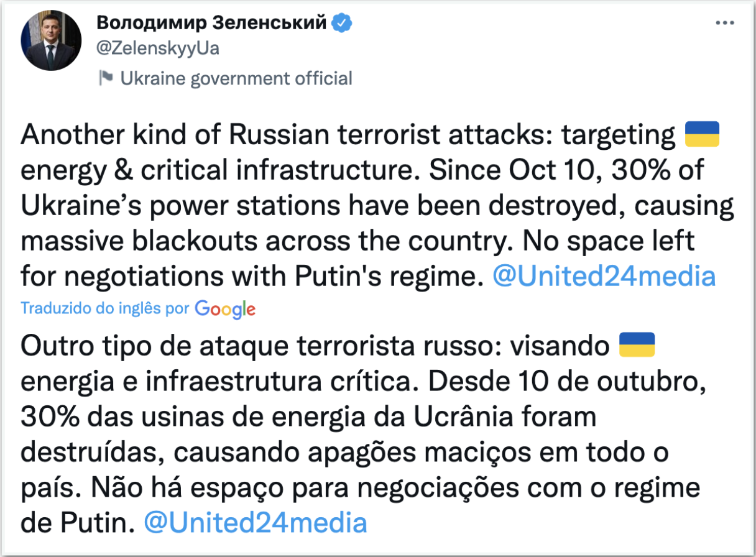Click the Ukraine flag emoji after 'visando'
Screen dimensions: 756x557
pyautogui.click(x=637, y=345)
